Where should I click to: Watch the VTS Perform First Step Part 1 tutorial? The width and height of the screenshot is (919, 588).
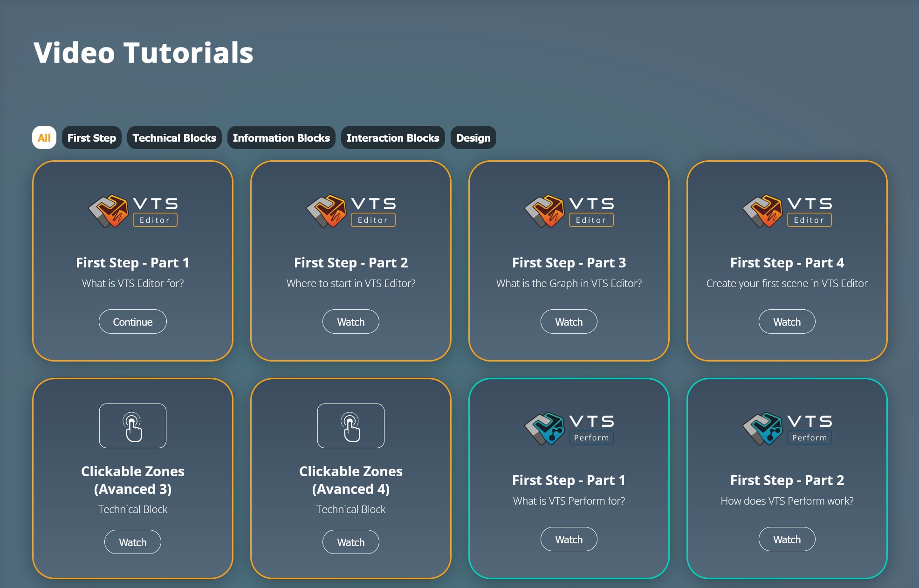click(569, 539)
